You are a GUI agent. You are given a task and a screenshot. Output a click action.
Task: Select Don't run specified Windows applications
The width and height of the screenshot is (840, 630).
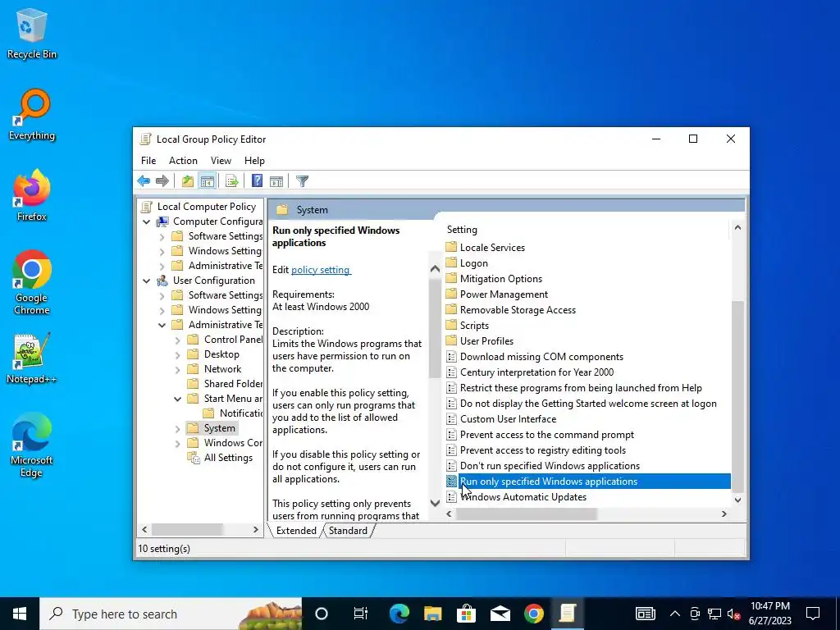[x=550, y=466]
